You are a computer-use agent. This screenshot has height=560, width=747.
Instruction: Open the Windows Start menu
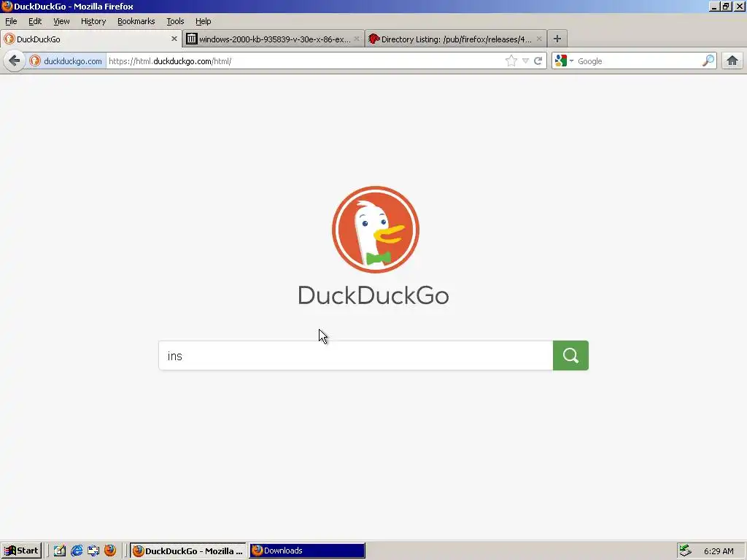click(21, 551)
